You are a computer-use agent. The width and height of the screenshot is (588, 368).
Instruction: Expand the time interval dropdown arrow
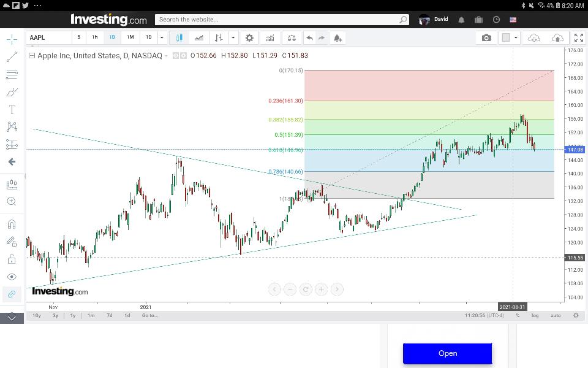(x=162, y=37)
